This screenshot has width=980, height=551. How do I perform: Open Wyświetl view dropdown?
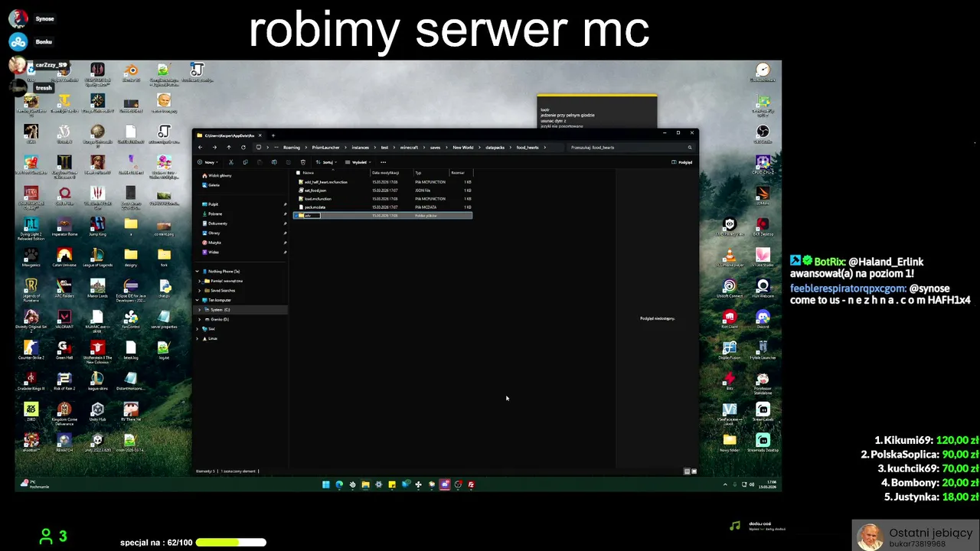[358, 162]
